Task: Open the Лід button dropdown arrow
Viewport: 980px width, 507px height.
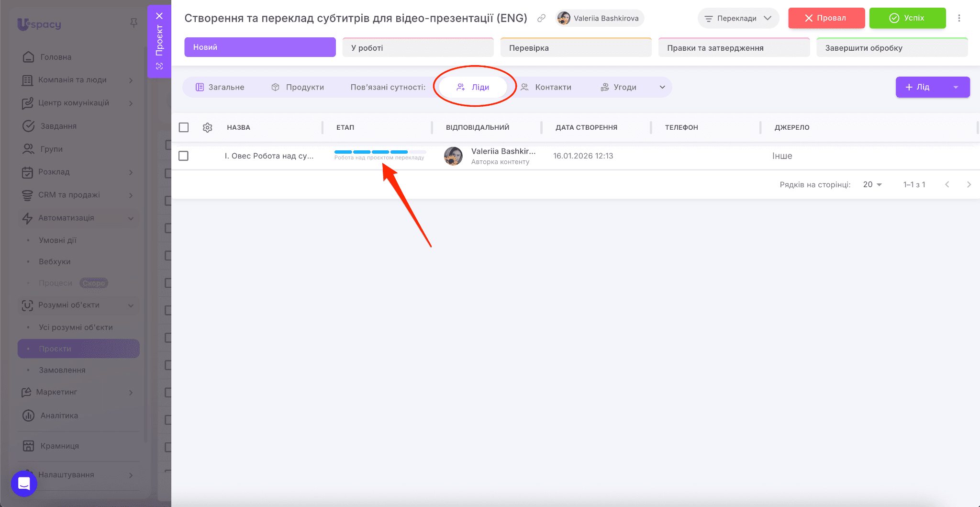Action: pyautogui.click(x=956, y=87)
